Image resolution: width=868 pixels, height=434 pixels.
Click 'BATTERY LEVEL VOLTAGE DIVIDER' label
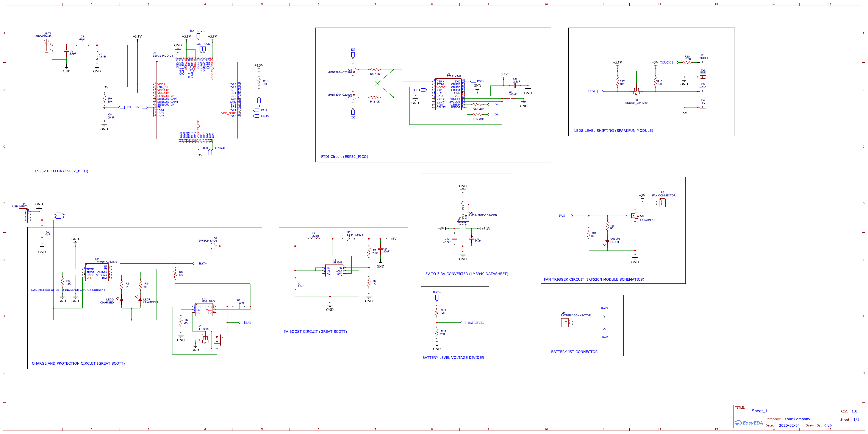click(x=453, y=358)
